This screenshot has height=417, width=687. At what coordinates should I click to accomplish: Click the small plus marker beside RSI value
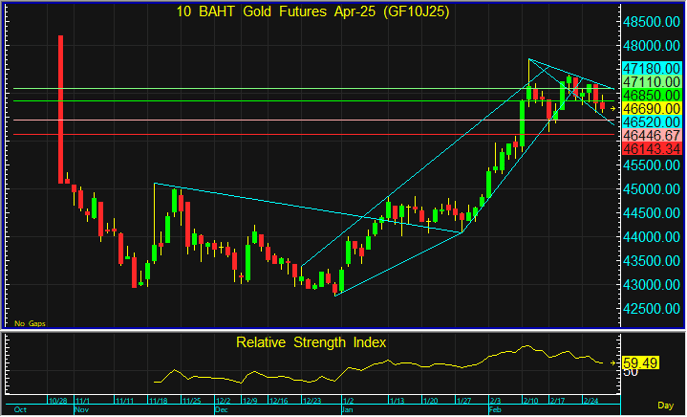point(614,361)
